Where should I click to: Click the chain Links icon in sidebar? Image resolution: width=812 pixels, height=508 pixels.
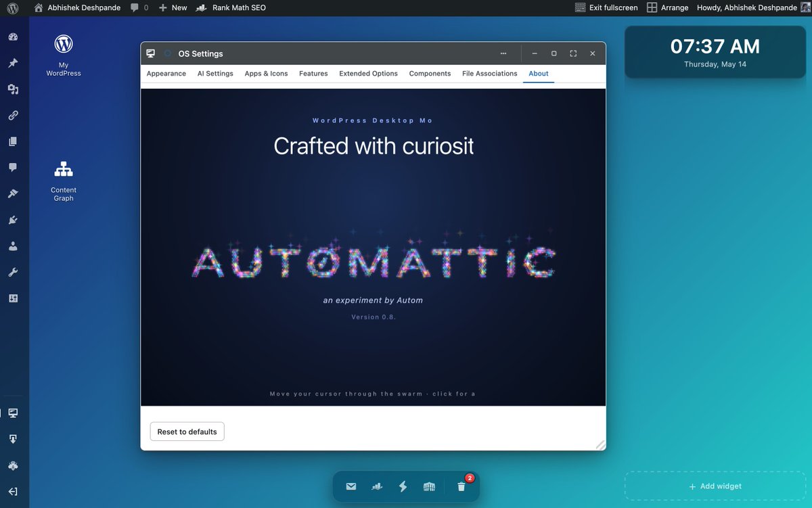coord(13,116)
